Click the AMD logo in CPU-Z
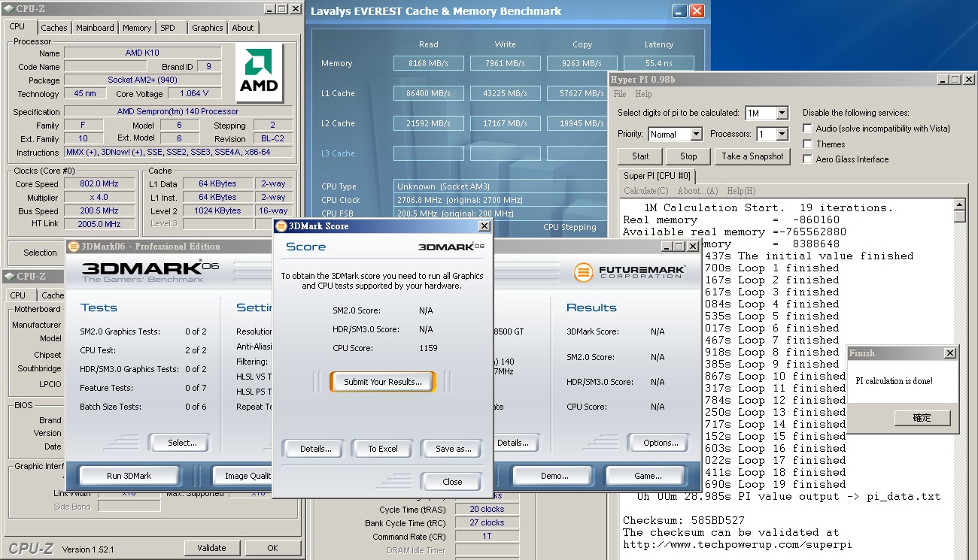This screenshot has width=978, height=560. tap(259, 73)
